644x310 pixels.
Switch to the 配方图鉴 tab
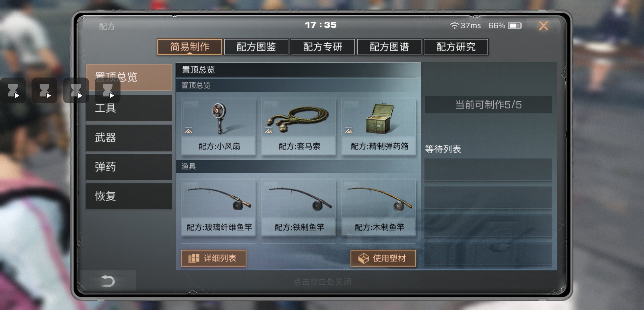[256, 47]
